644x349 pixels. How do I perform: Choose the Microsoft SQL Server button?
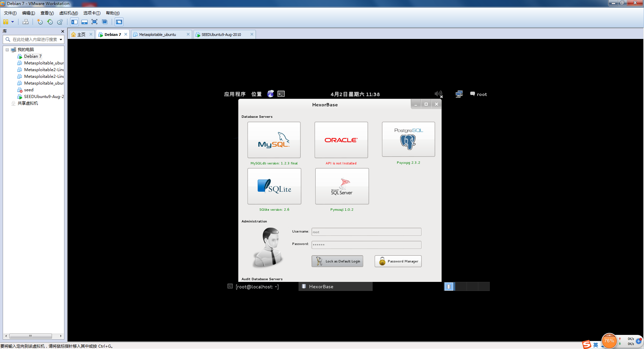342,186
